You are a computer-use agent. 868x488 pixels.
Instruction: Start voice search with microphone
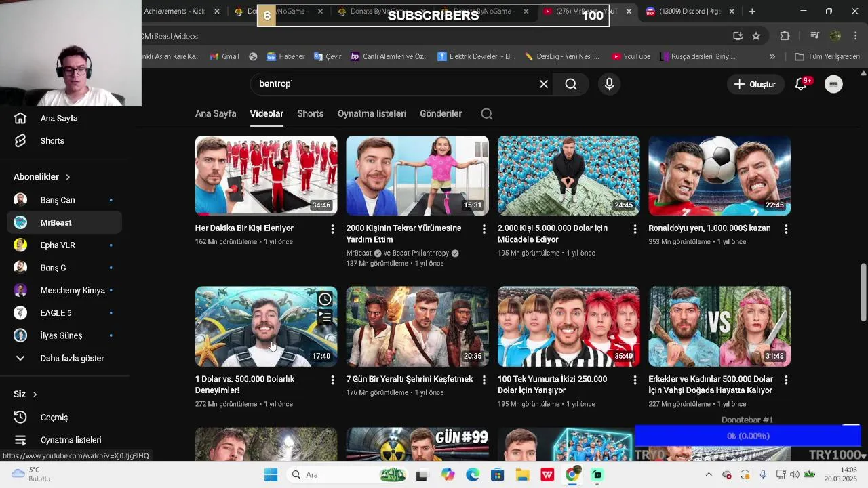tap(609, 84)
